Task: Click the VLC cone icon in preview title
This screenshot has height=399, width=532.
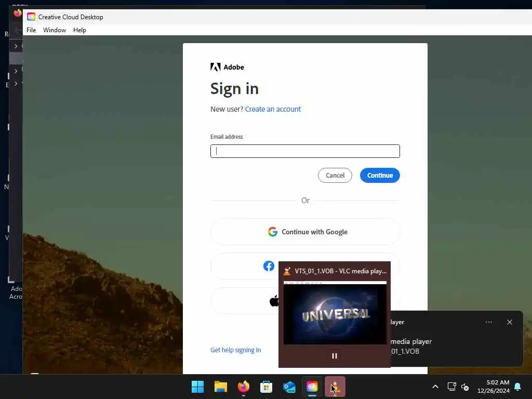Action: click(x=287, y=271)
